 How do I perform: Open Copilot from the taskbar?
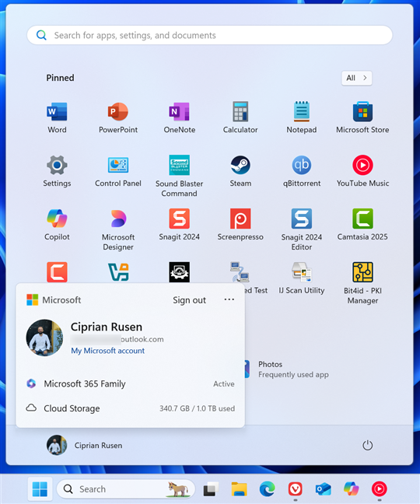point(351,489)
